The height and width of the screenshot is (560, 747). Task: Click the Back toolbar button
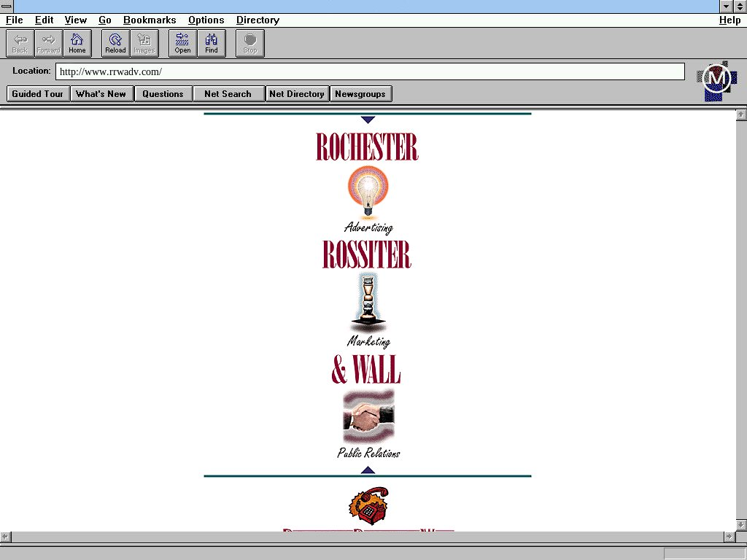click(x=20, y=43)
